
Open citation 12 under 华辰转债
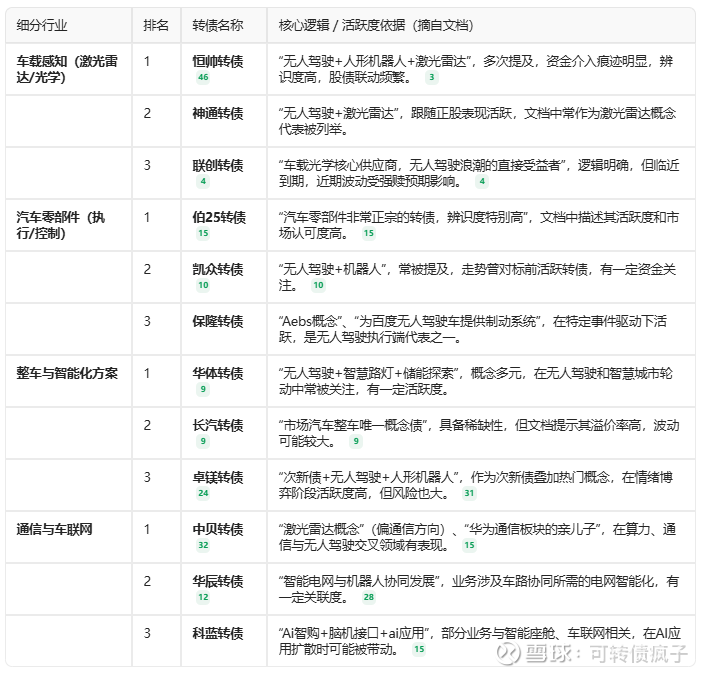tap(203, 597)
